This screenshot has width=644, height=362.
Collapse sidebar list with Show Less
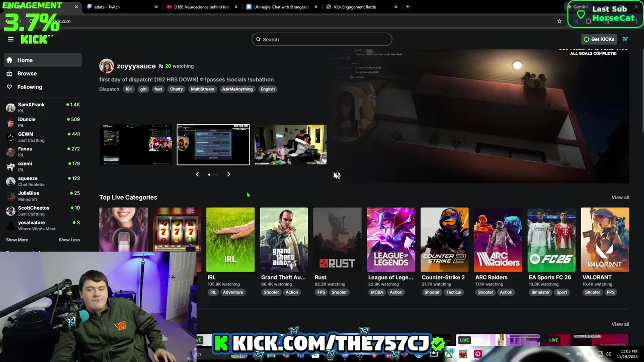click(x=69, y=240)
